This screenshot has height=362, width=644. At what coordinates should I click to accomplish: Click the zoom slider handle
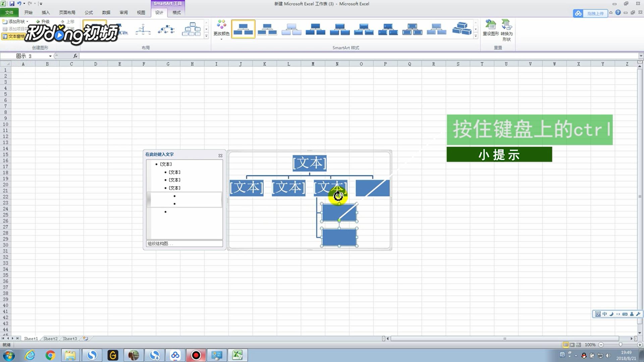(620, 345)
